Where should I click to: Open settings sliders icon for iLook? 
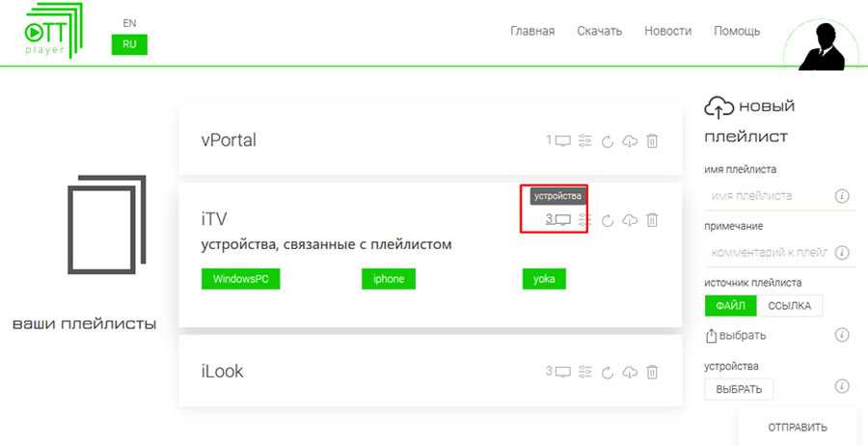point(585,372)
